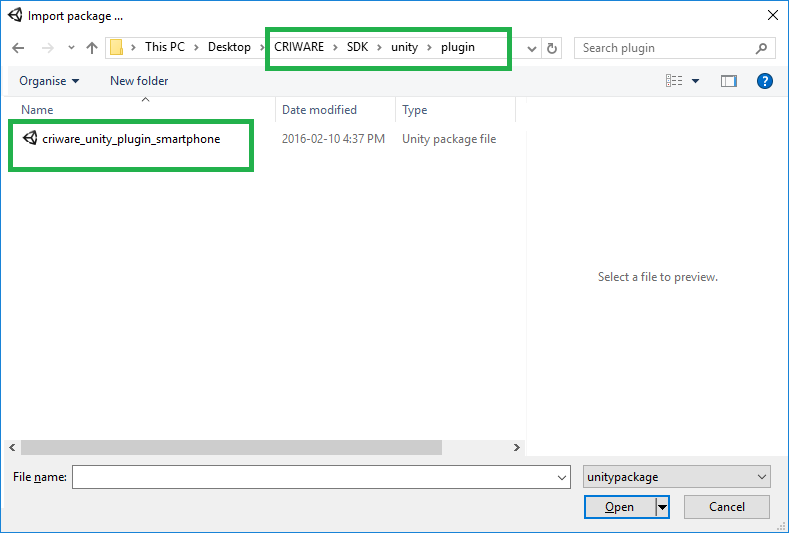The height and width of the screenshot is (533, 789).
Task: Click the 2016-02-10 4:37 PM date cell
Action: [x=333, y=139]
